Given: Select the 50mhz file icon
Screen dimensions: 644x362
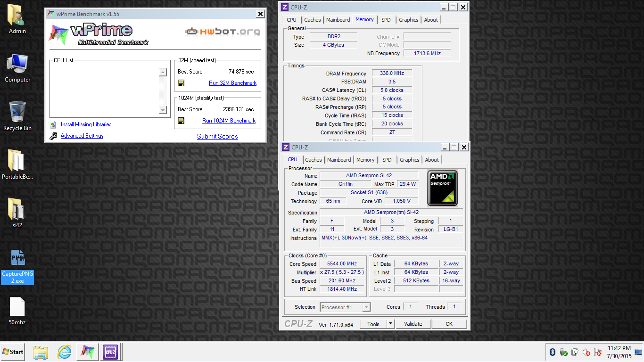Looking at the screenshot, I should point(17,311).
